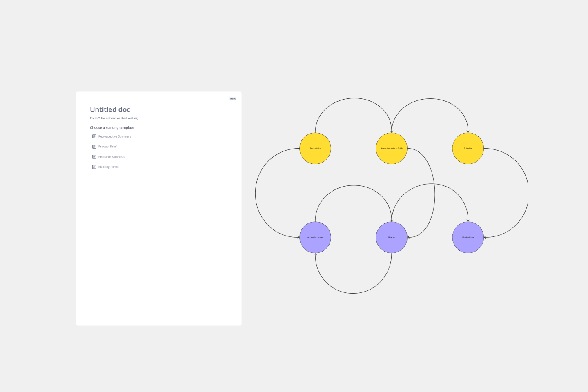This screenshot has width=588, height=392.
Task: Select the purple Rework circle
Action: (392, 237)
